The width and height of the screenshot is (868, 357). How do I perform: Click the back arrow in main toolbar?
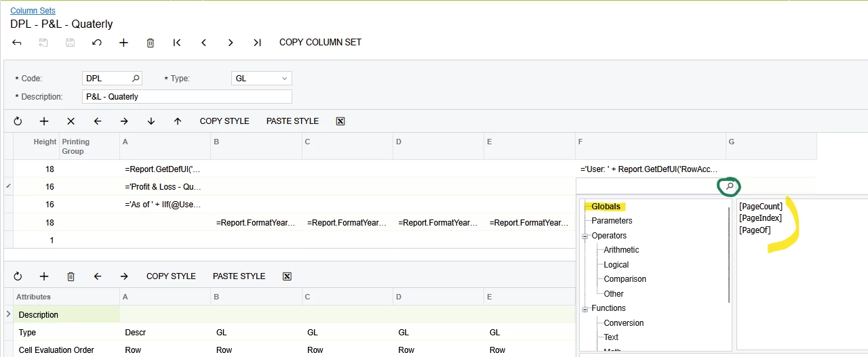(17, 43)
